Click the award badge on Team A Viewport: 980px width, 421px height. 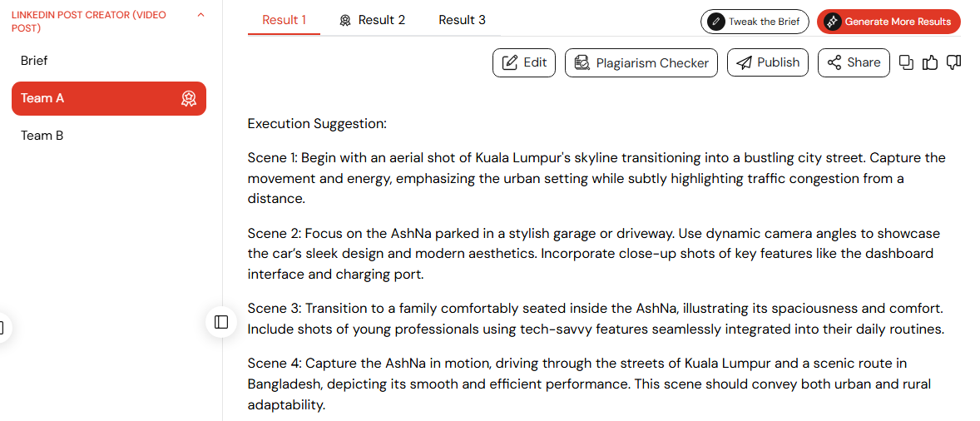pyautogui.click(x=189, y=98)
